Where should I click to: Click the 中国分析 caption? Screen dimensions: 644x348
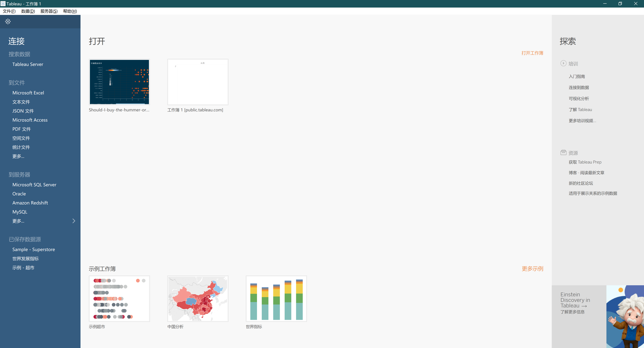coord(175,327)
